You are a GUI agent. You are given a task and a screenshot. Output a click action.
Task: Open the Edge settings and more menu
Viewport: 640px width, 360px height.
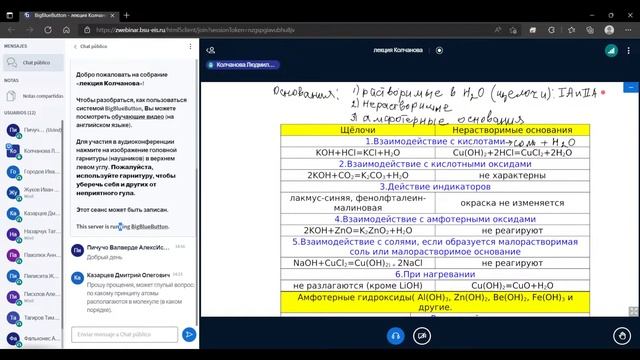point(628,30)
